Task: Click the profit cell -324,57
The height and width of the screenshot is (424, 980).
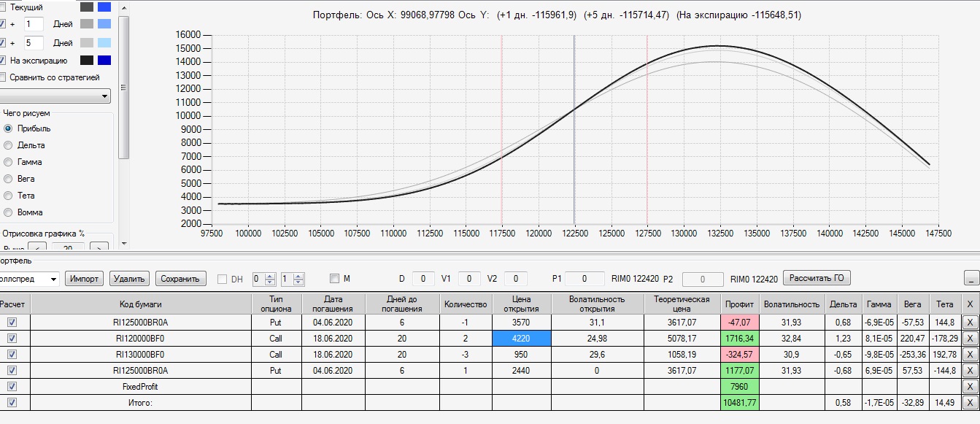Action: [740, 355]
